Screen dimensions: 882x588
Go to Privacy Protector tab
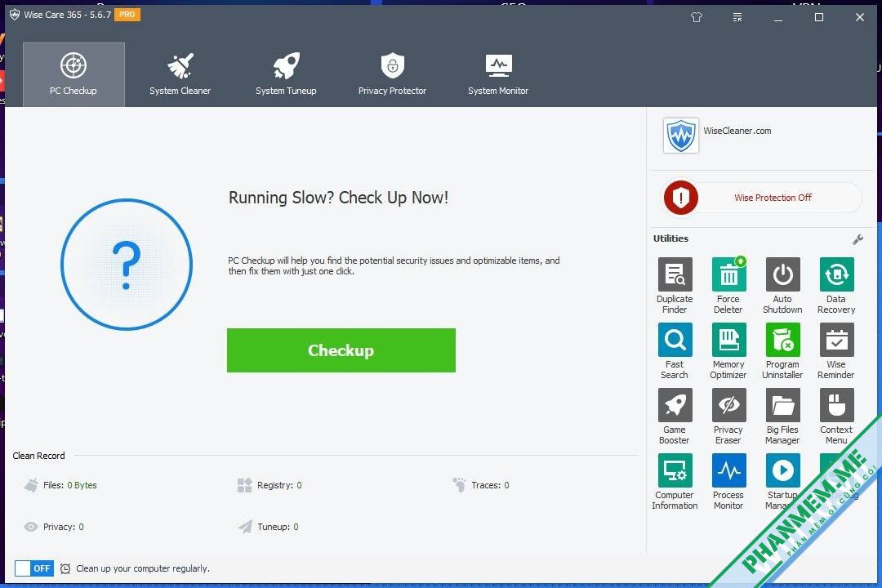[392, 74]
